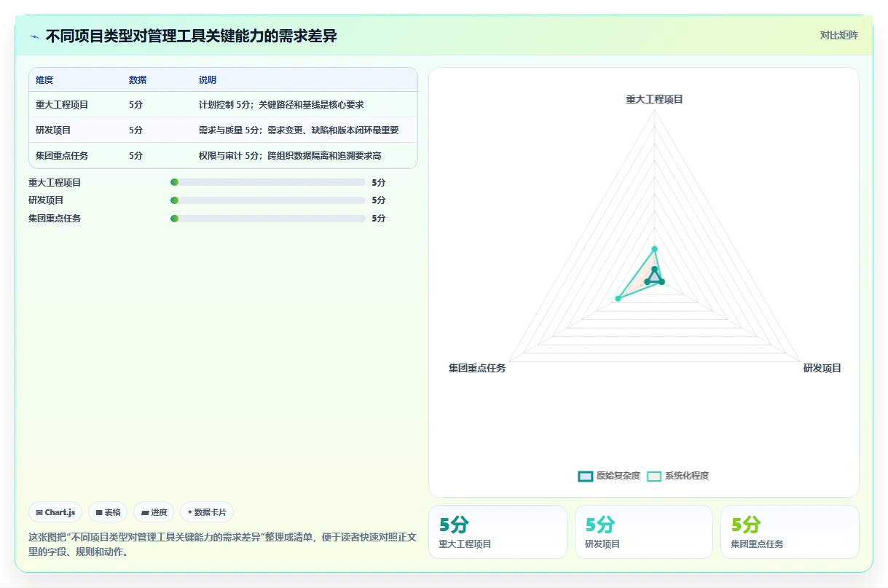Click the summary paragraph starting 这张图把

pyautogui.click(x=222, y=544)
